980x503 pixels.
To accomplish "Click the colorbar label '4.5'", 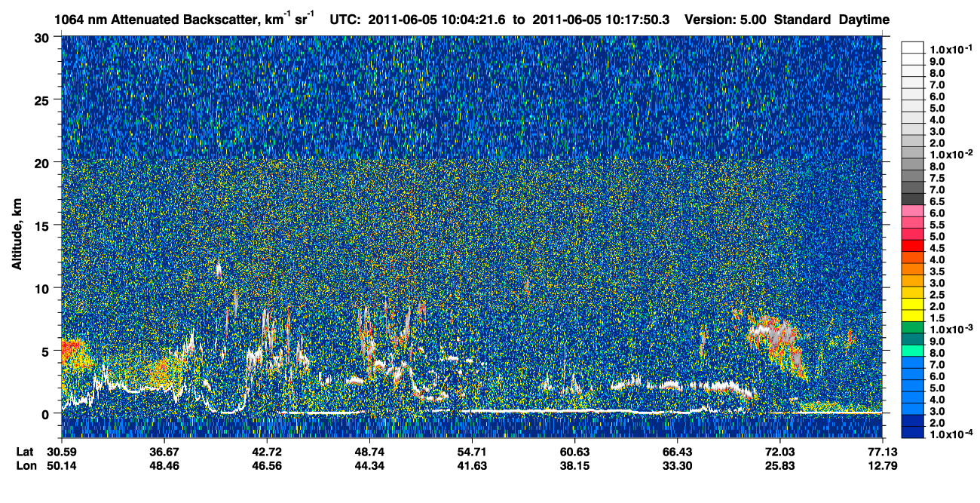I will click(938, 249).
